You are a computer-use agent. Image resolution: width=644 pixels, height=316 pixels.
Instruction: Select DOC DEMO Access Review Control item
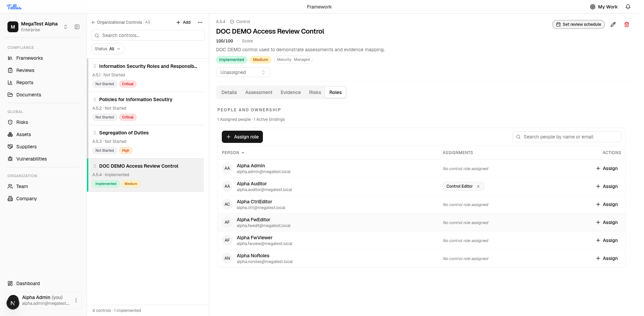tap(146, 175)
